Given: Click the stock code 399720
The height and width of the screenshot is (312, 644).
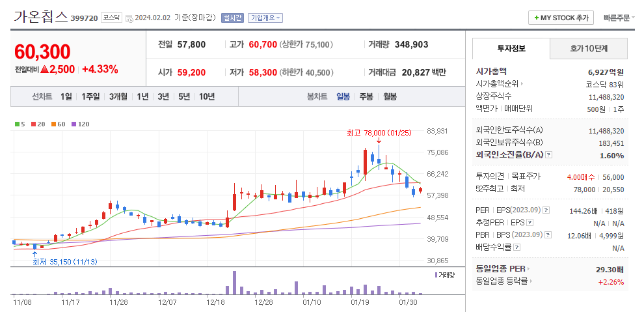Looking at the screenshot, I should 84,18.
